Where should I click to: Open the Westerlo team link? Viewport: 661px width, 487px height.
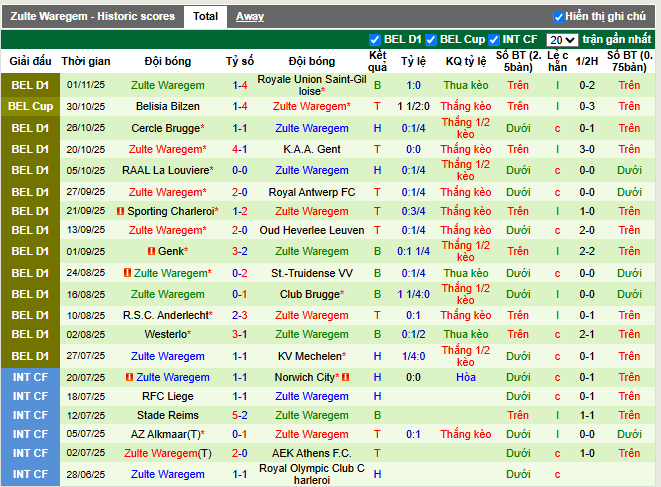click(x=166, y=334)
